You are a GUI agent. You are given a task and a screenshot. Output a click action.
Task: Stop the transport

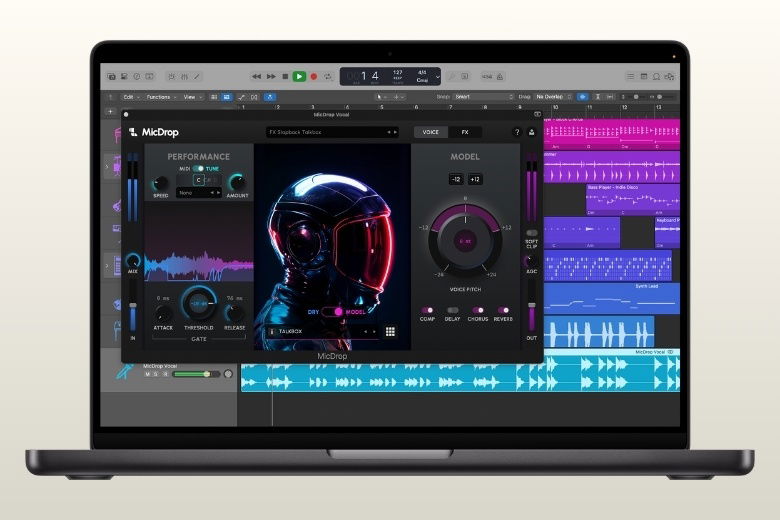(x=285, y=77)
